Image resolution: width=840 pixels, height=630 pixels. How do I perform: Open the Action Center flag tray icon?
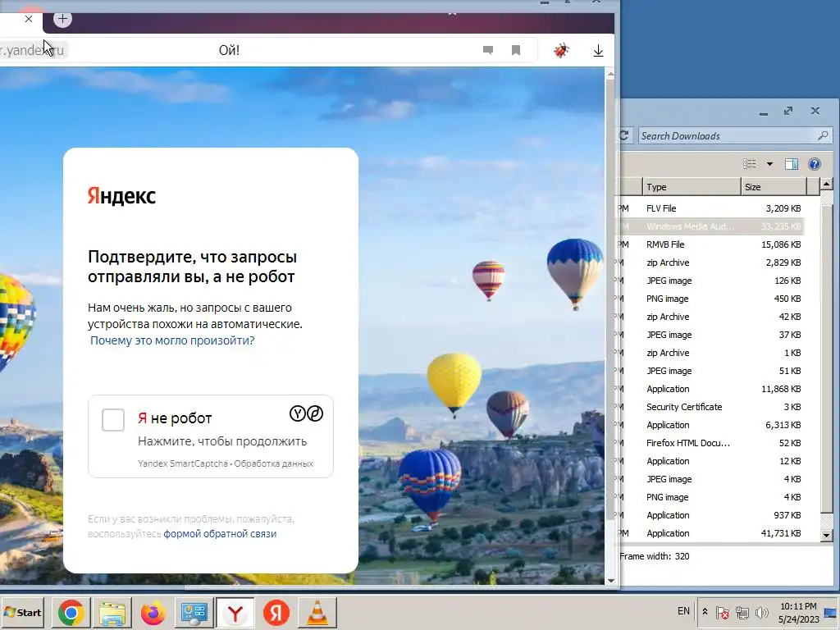click(722, 612)
